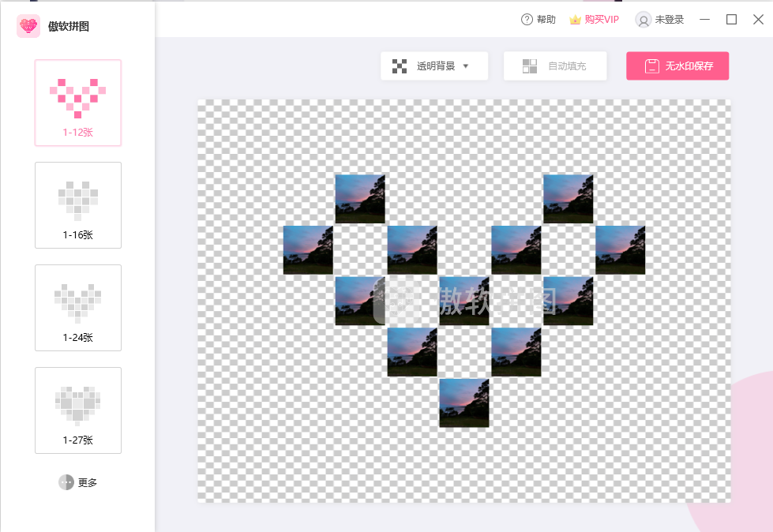
Task: Select the rightmost photo in third row
Action: coord(568,301)
